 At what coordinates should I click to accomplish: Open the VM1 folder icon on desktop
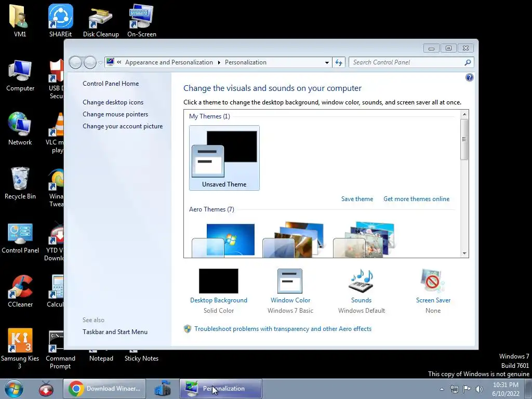pos(19,20)
